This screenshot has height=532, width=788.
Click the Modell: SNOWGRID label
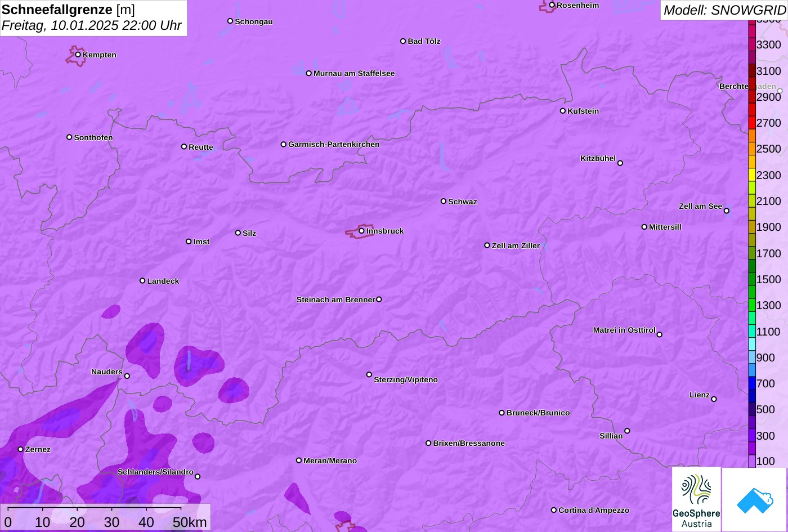(724, 10)
